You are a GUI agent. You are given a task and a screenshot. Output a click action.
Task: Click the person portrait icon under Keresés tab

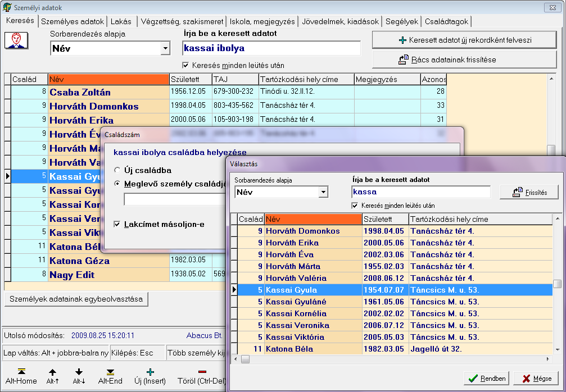16,40
